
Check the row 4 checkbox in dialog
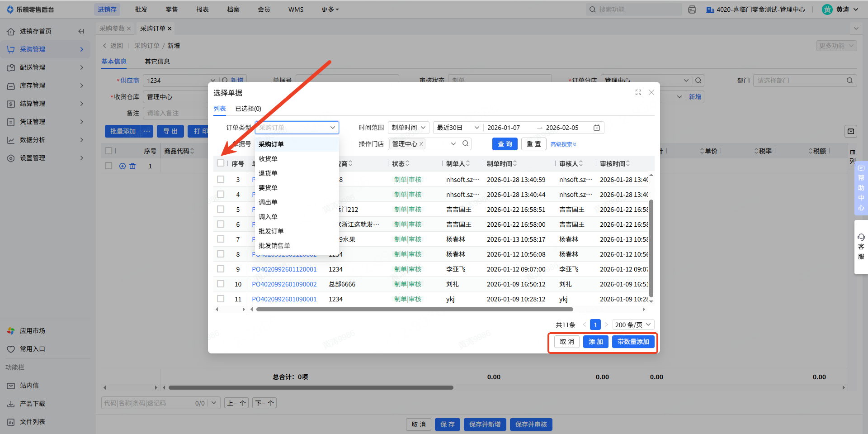(x=221, y=194)
